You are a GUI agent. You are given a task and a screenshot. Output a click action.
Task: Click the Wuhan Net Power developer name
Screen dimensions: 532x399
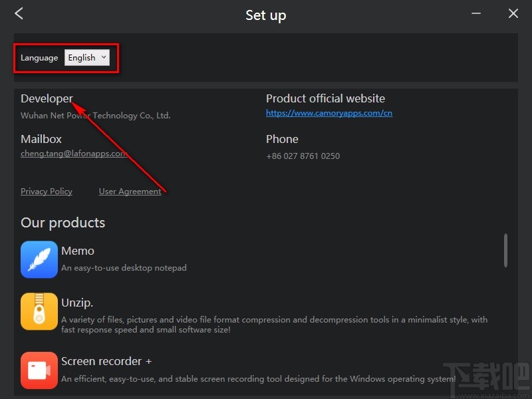[x=96, y=116]
